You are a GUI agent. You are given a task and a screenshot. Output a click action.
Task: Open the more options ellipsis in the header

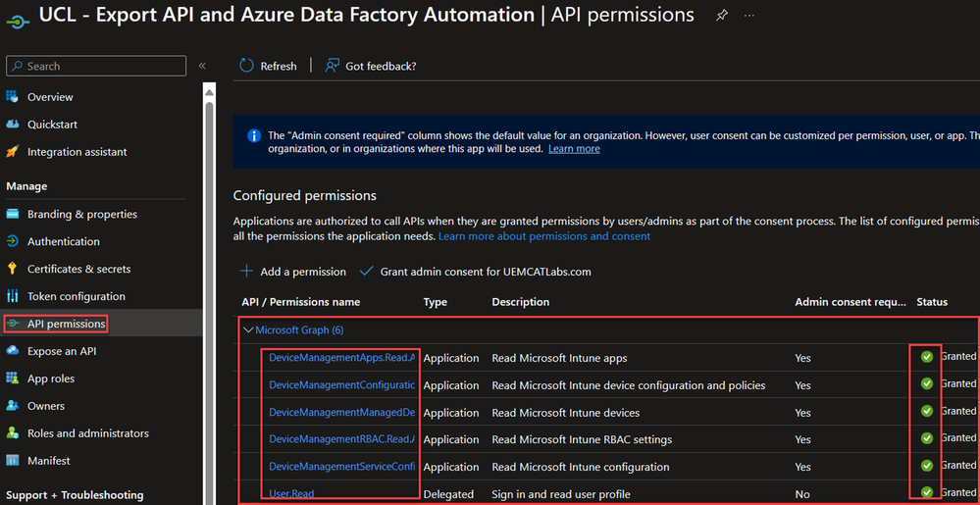tap(750, 15)
